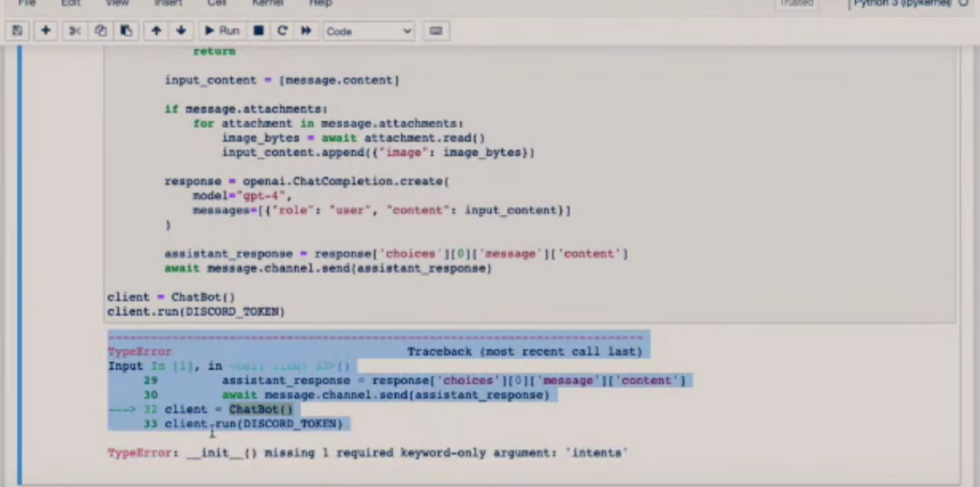980x487 pixels.
Task: Click the red TypeError heading in the traceback
Action: tap(140, 352)
